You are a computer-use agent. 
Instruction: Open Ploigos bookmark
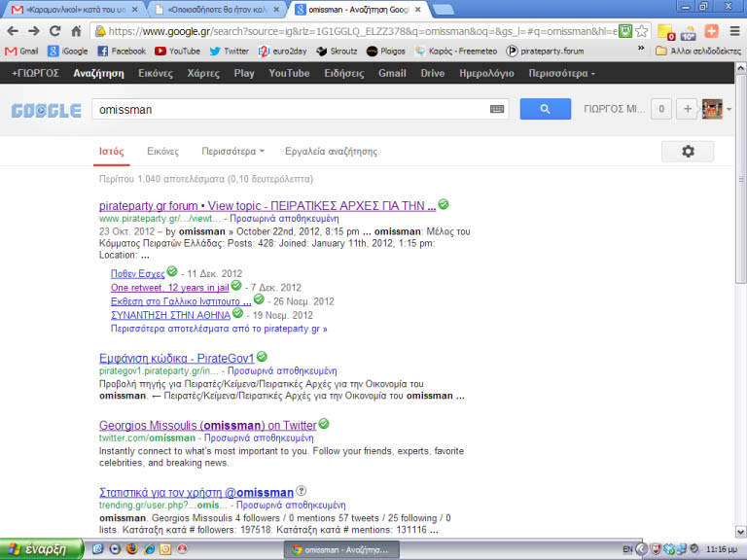(x=386, y=51)
